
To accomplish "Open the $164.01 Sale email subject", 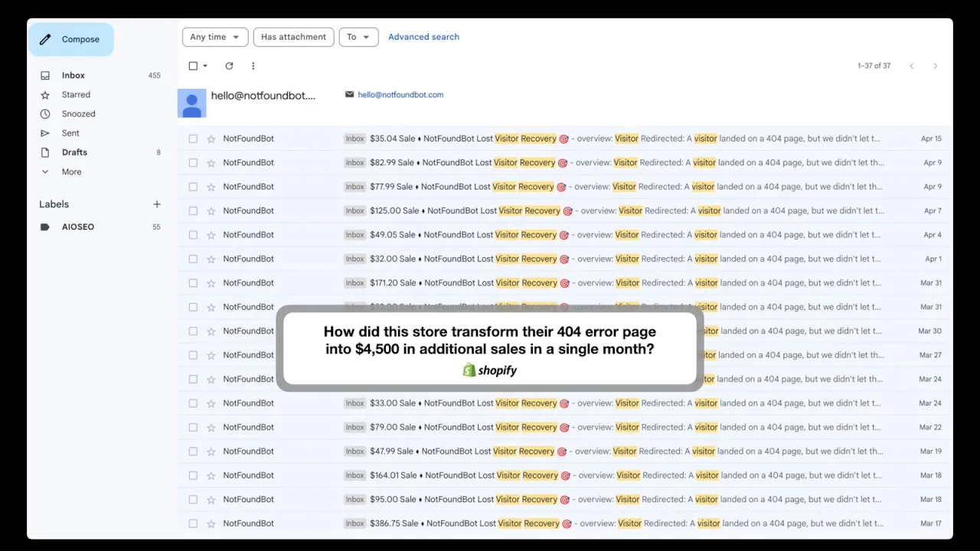I will click(x=470, y=475).
